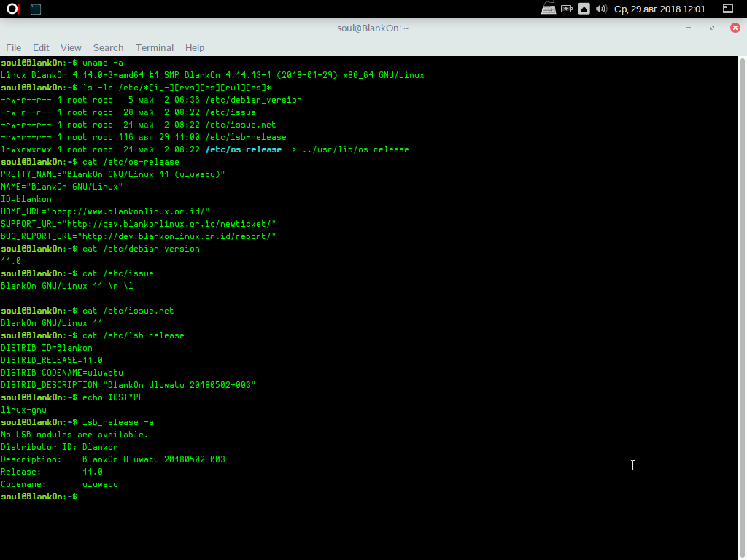Viewport: 747px width, 560px height.
Task: Click the kernel version line starting 'Linux BlankOn'
Action: [212, 75]
